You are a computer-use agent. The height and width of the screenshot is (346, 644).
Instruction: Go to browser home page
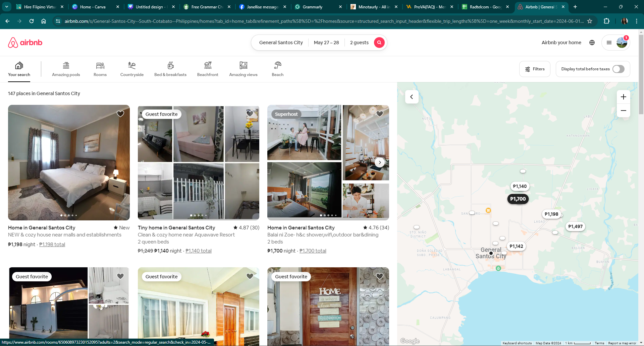pyautogui.click(x=44, y=21)
